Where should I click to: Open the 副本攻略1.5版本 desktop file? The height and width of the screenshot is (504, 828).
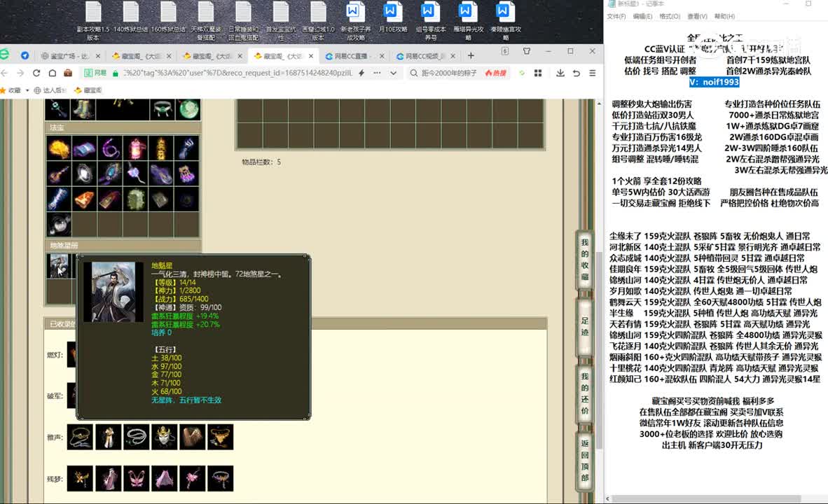click(x=93, y=20)
